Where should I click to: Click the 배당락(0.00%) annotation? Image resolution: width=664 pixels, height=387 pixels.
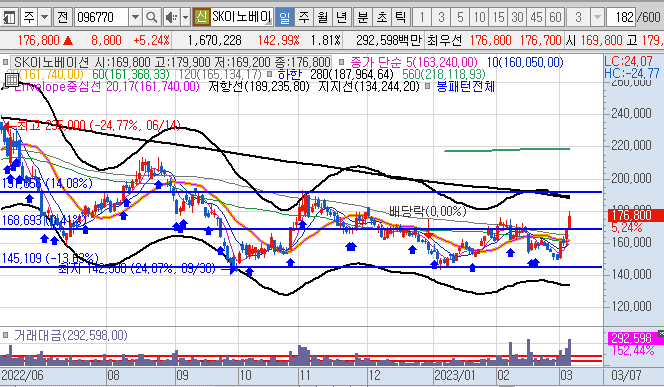(427, 210)
